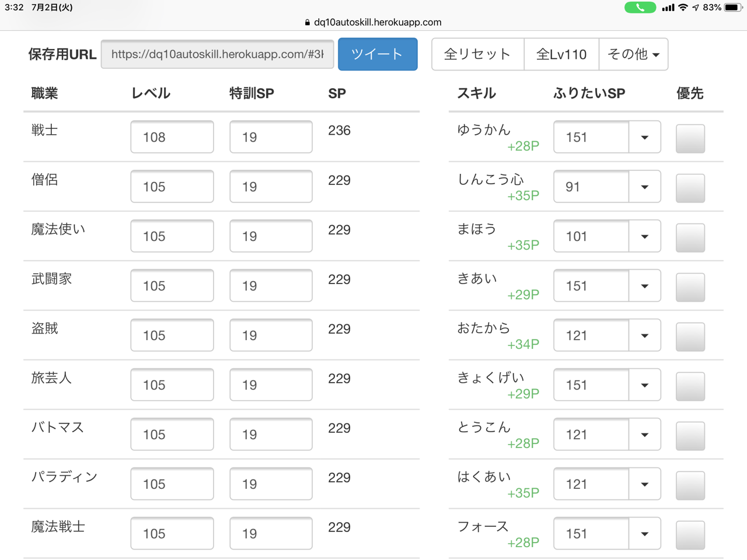Edit the バトマス level field
The height and width of the screenshot is (560, 747).
(x=172, y=435)
